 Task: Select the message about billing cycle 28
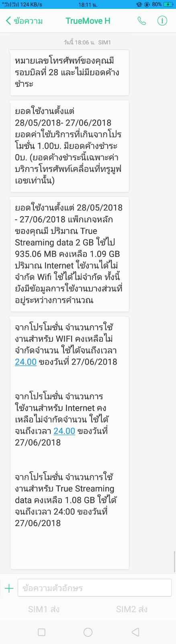coord(70,72)
